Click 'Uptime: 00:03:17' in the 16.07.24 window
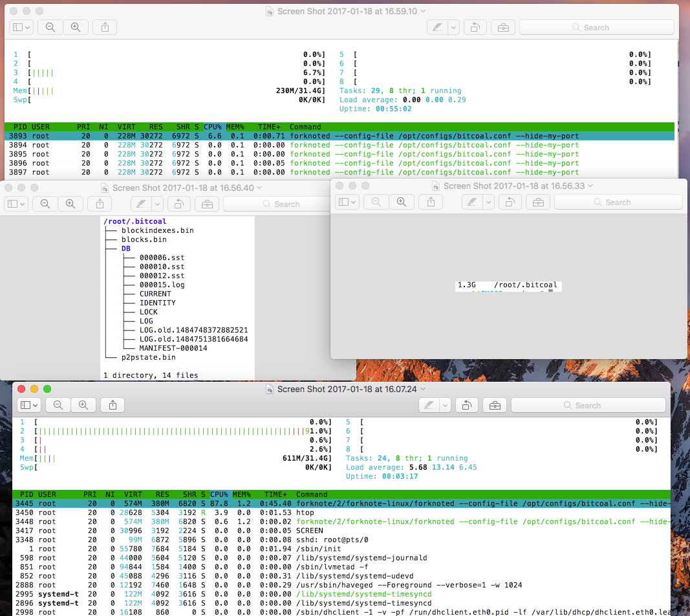This screenshot has width=690, height=616. tap(382, 476)
